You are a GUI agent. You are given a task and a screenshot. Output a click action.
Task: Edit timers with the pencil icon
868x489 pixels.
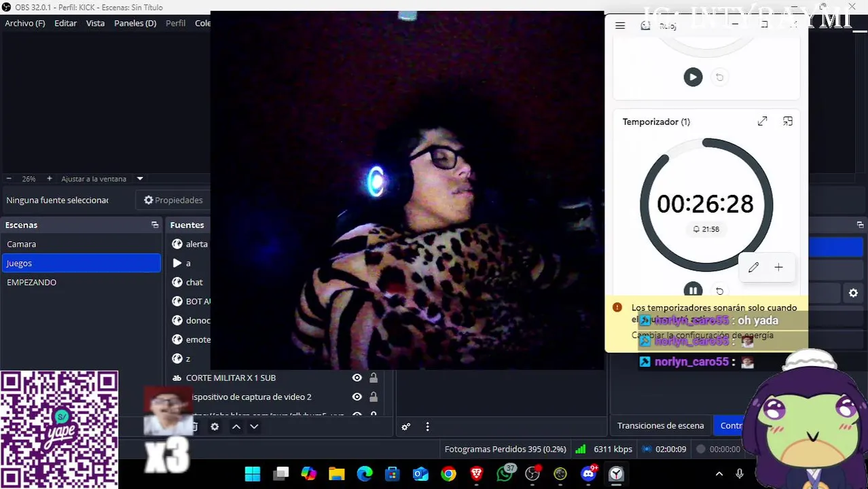pyautogui.click(x=753, y=268)
